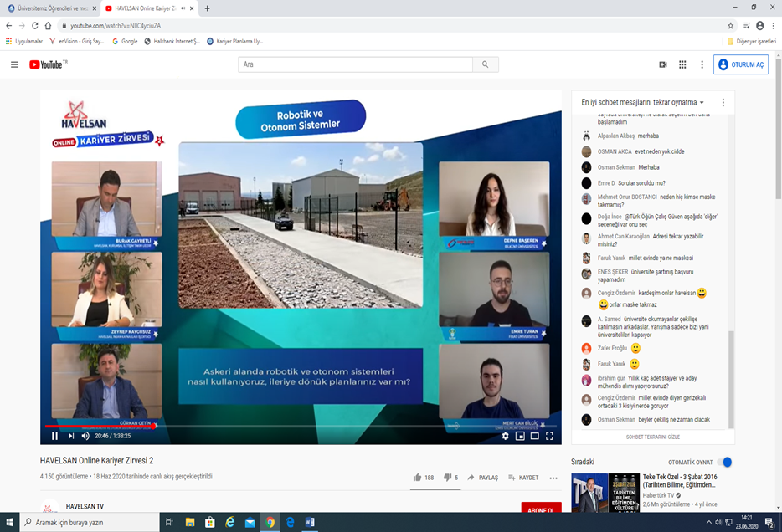Click the ABONE OL subscribe button
Viewport: 782px width, 532px height.
541,508
